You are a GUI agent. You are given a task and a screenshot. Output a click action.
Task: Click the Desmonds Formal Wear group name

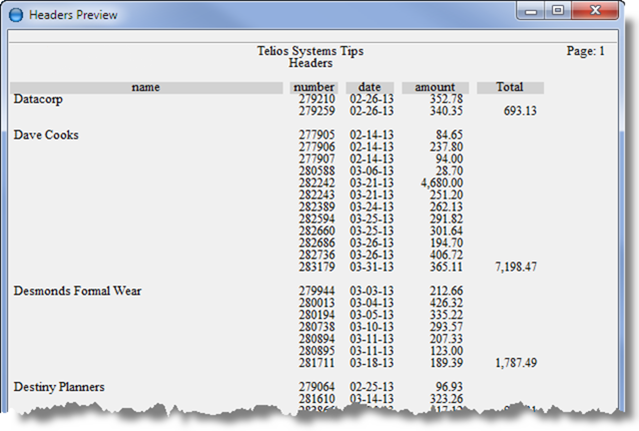77,291
